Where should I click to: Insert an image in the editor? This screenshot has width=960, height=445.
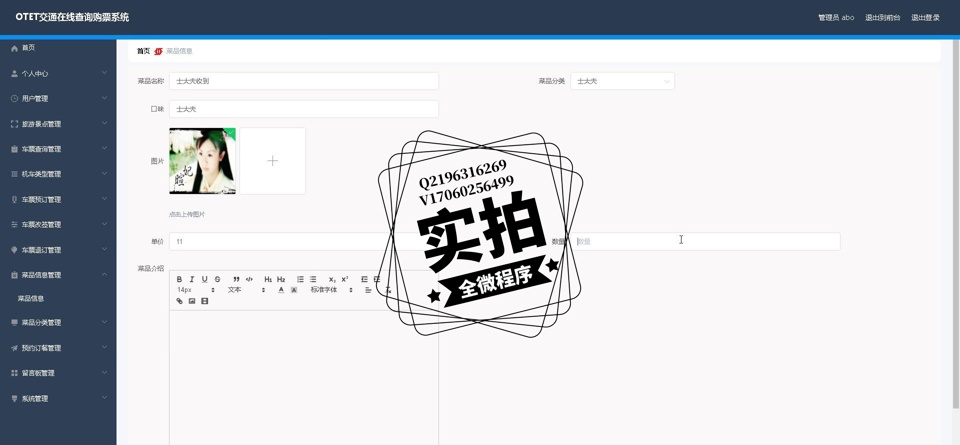click(x=192, y=301)
